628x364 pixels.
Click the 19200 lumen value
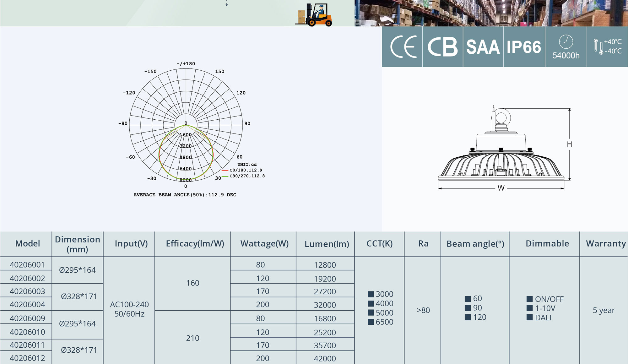325,279
